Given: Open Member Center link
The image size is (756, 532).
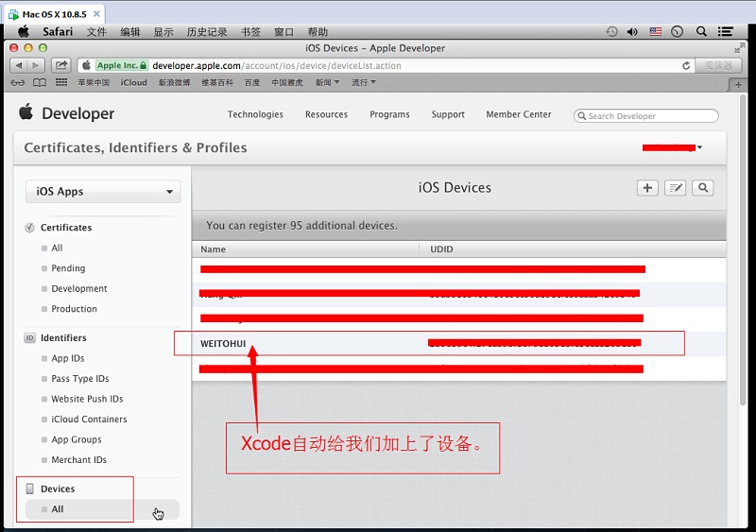Looking at the screenshot, I should tap(518, 114).
